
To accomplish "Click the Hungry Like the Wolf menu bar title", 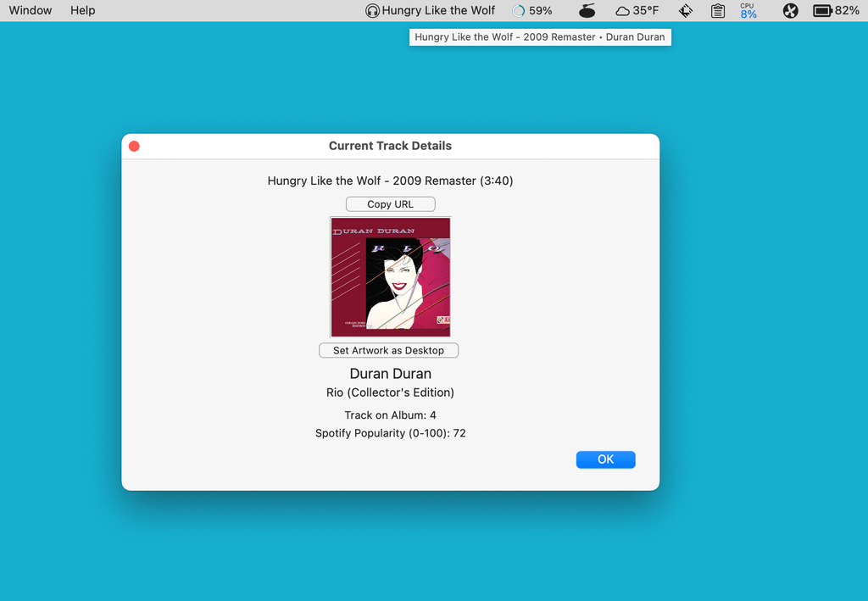I will (x=438, y=10).
